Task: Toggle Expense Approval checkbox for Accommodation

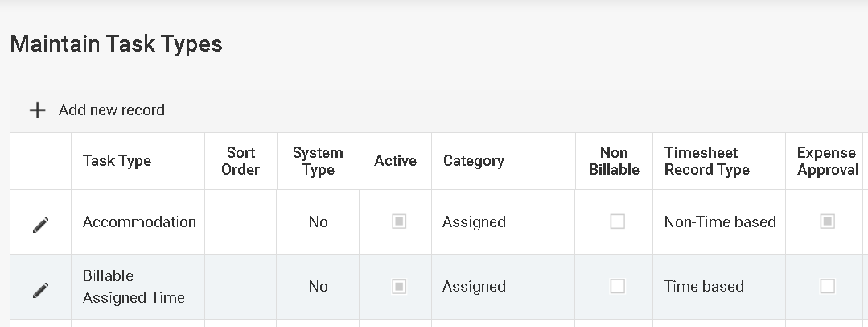Action: [827, 221]
